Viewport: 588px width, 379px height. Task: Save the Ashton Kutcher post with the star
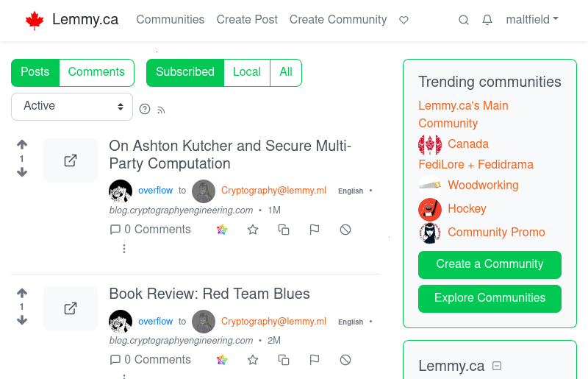253,230
